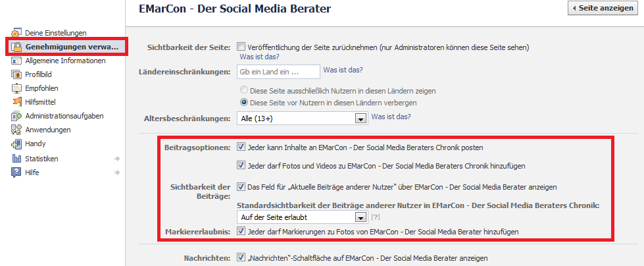Open the Empfohlen section
Image resolution: width=644 pixels, height=266 pixels.
41,88
